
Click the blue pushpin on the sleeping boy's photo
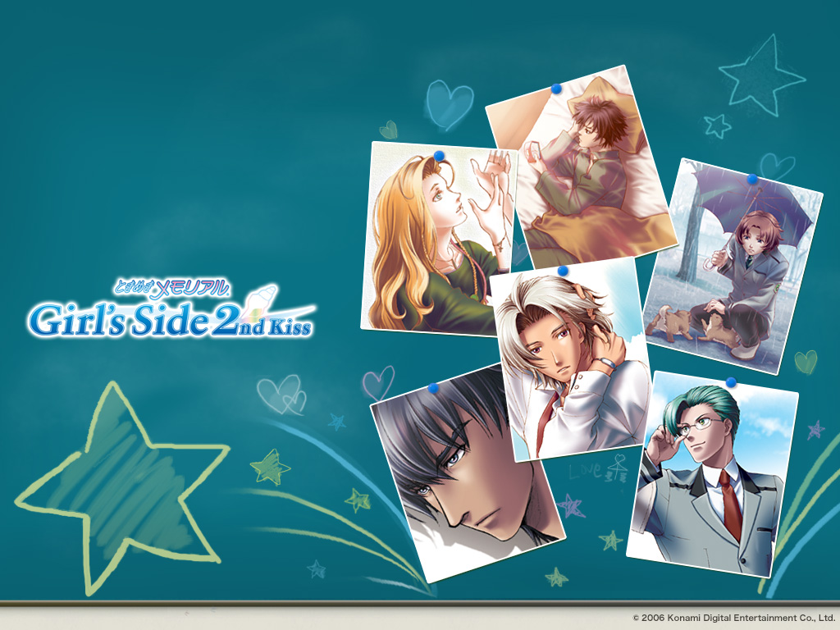[x=555, y=90]
